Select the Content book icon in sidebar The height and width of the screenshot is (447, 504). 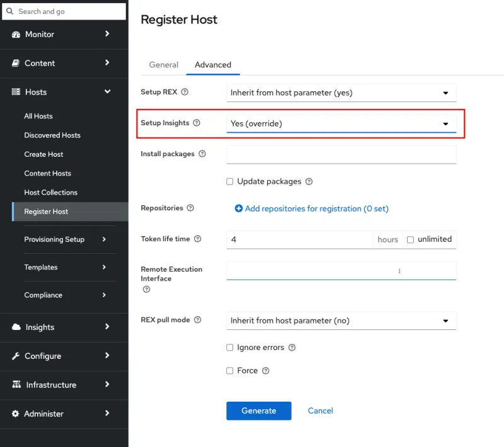click(16, 63)
